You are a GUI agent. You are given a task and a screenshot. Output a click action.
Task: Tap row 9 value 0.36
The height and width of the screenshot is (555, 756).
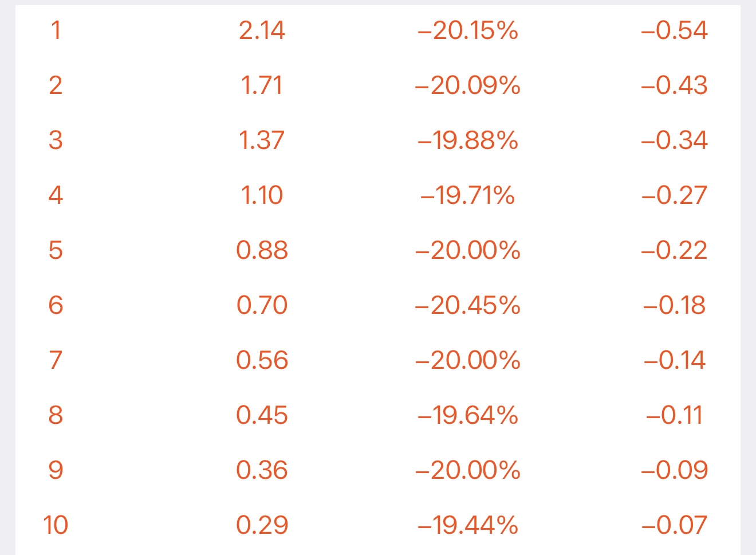click(x=262, y=470)
